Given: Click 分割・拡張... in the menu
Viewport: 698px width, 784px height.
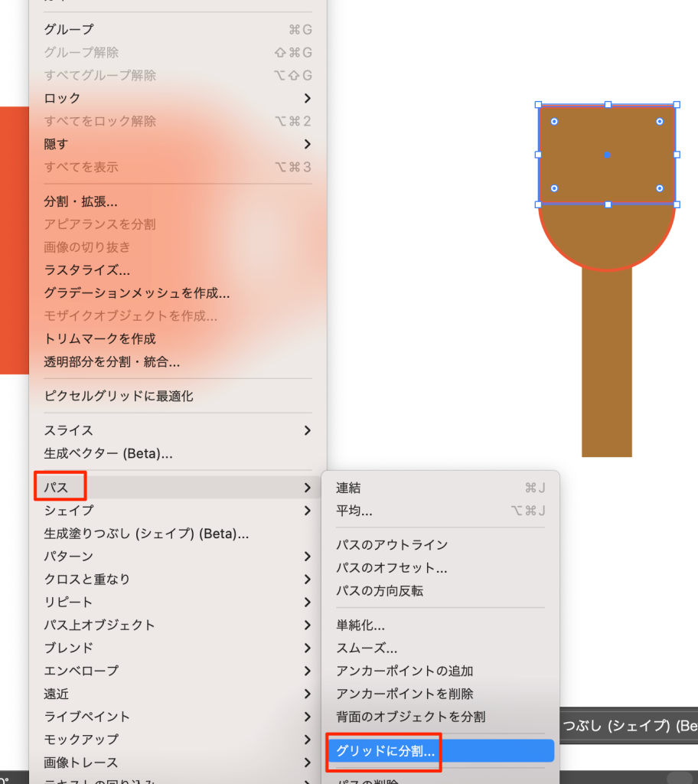Looking at the screenshot, I should click(81, 201).
